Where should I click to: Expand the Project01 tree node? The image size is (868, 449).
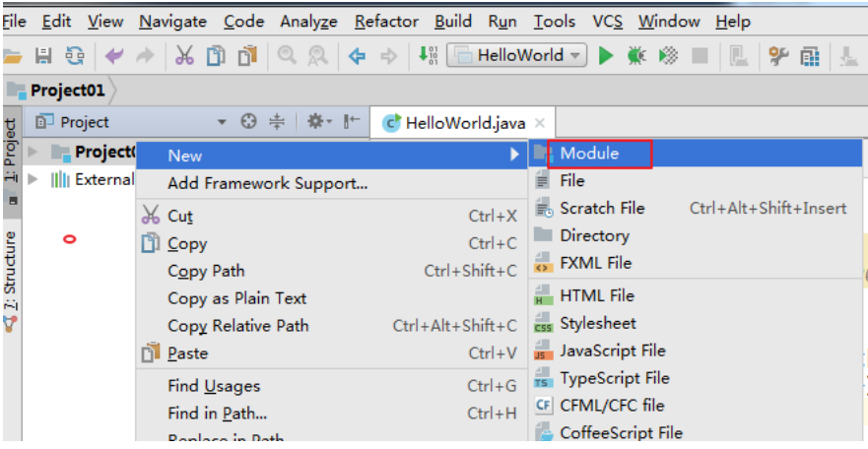(33, 151)
